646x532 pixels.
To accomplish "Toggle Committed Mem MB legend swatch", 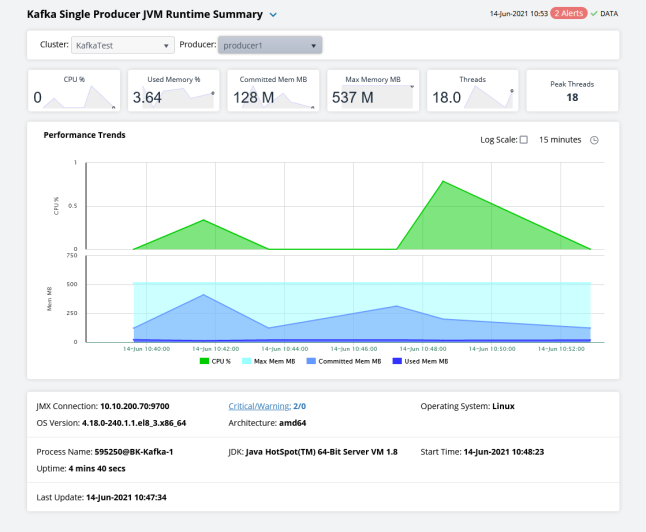I will coord(311,361).
